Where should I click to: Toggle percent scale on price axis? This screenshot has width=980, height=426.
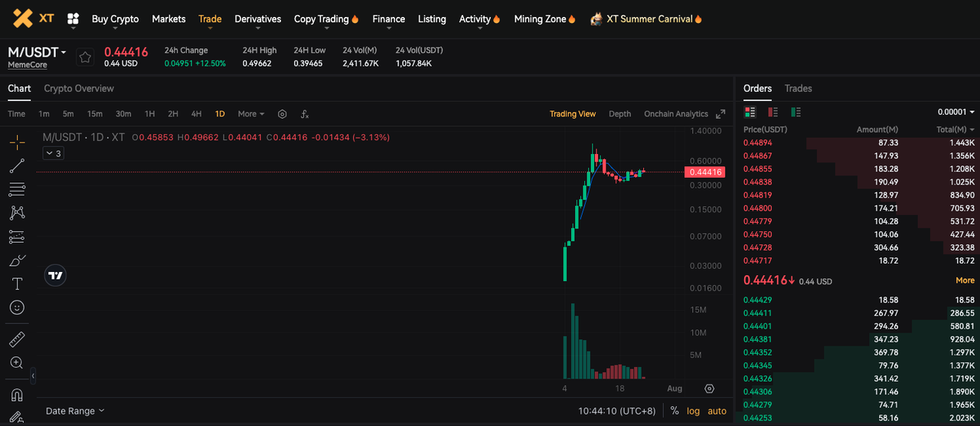(674, 411)
